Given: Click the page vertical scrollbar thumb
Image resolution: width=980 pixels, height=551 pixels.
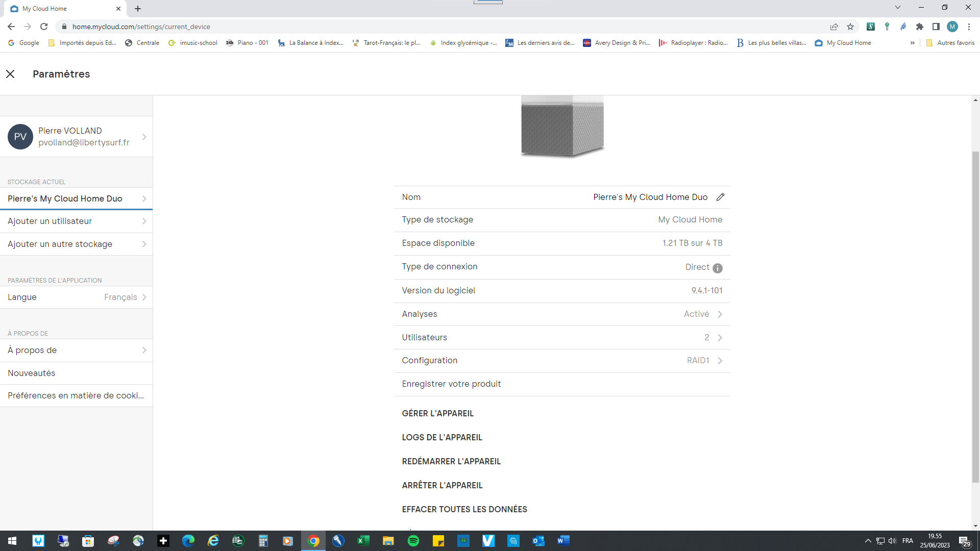Looking at the screenshot, I should pyautogui.click(x=975, y=316).
